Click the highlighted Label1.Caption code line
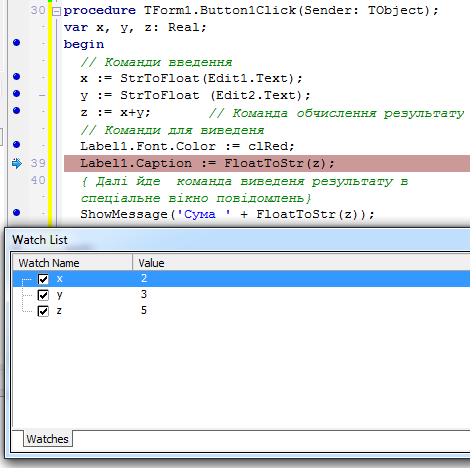The height and width of the screenshot is (468, 470). [267, 163]
